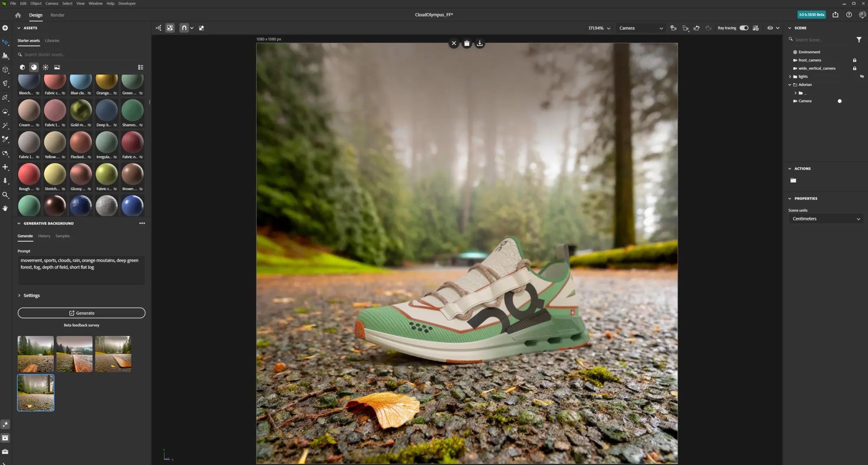The width and height of the screenshot is (868, 465).
Task: Download the generated background image
Action: click(480, 43)
